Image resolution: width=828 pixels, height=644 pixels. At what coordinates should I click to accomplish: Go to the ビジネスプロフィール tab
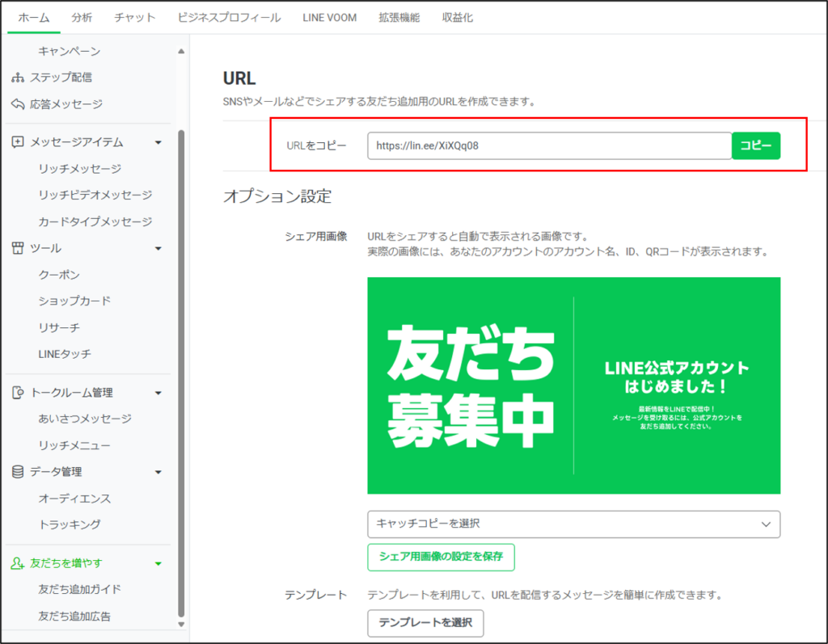(229, 18)
